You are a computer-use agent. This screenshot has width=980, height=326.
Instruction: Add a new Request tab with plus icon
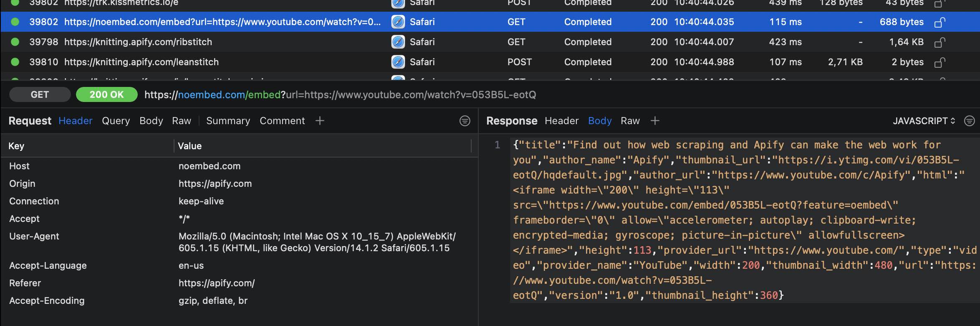coord(320,121)
